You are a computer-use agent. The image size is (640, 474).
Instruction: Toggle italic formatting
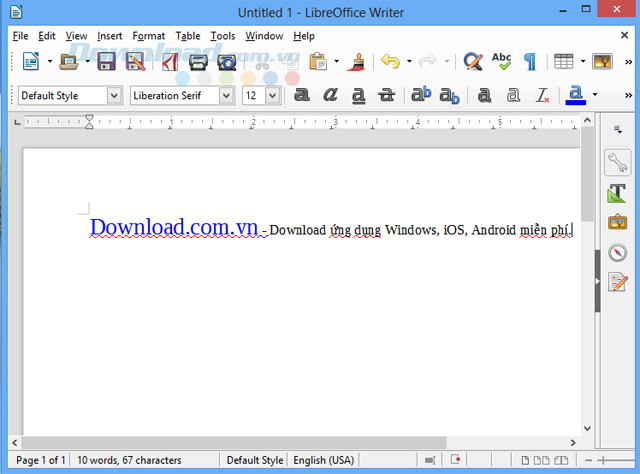point(330,95)
